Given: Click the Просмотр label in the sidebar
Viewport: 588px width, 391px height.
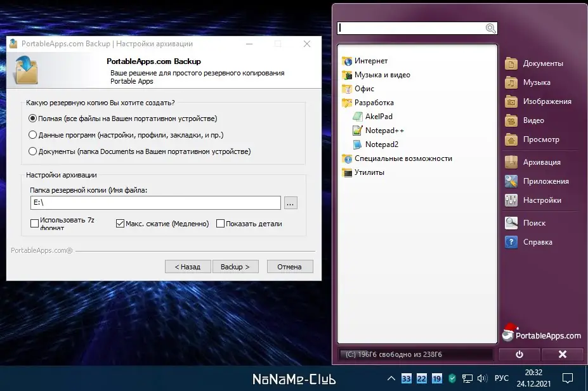Looking at the screenshot, I should click(x=541, y=139).
